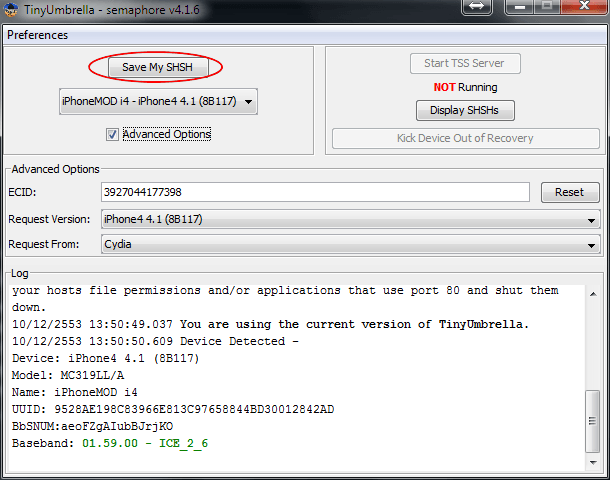Image resolution: width=610 pixels, height=480 pixels.
Task: Close the TinyUmbrella window
Action: pos(582,7)
